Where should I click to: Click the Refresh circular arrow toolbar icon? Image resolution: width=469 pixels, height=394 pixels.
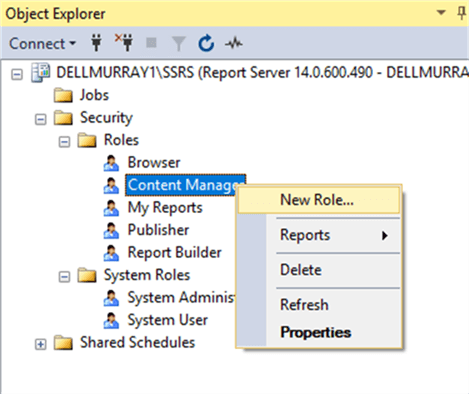(x=206, y=43)
